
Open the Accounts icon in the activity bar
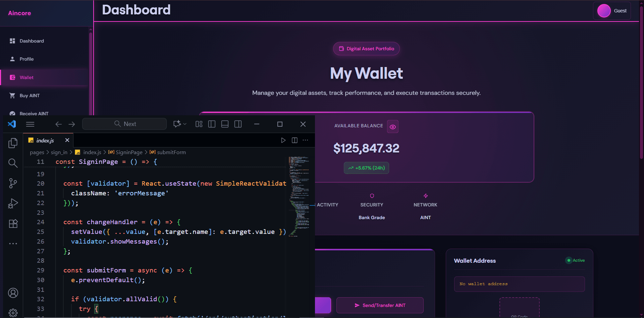pos(13,293)
